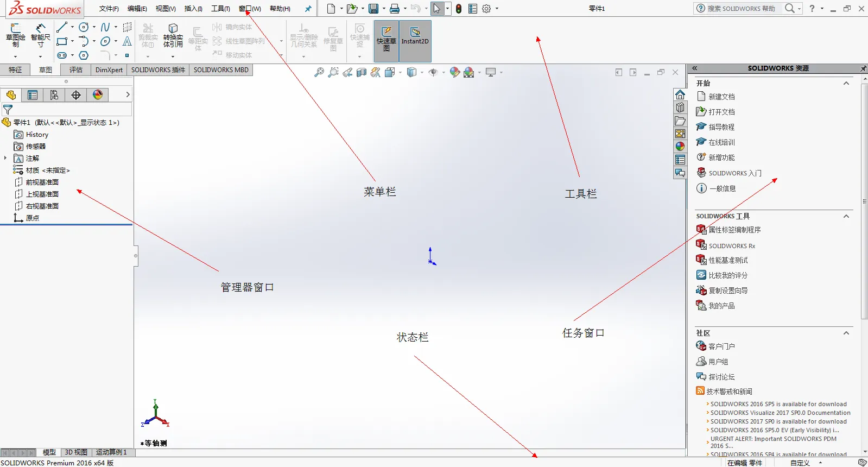This screenshot has height=467, width=868.
Task: Select the Line sketch tool
Action: coord(62,27)
